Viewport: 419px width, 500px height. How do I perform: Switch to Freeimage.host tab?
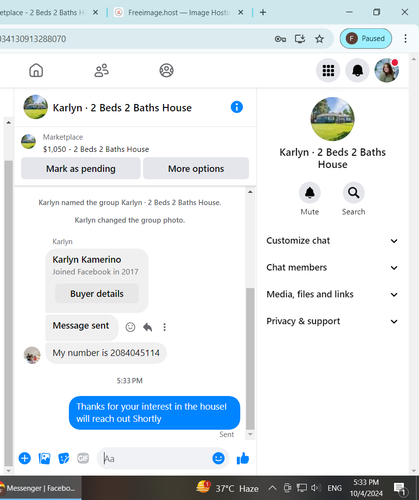[179, 12]
